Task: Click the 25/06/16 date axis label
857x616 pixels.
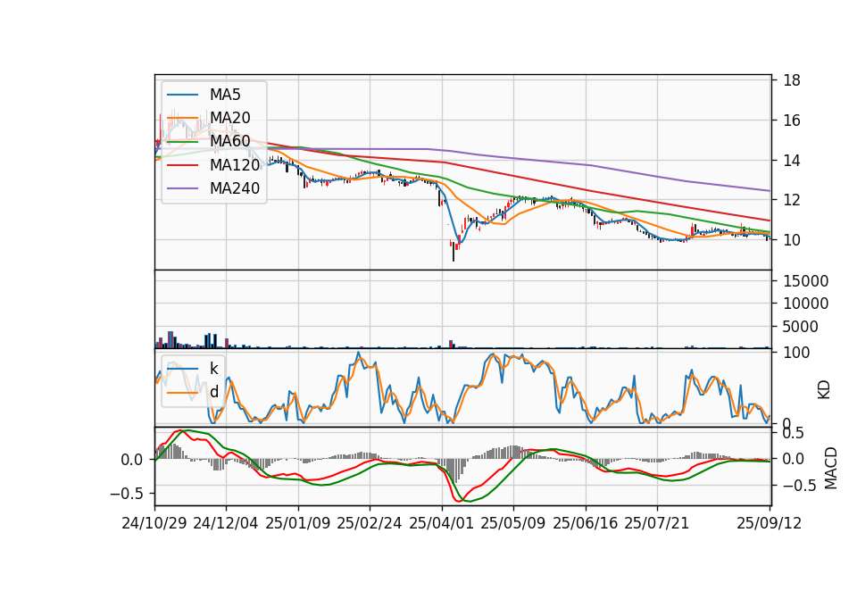Action: click(x=586, y=523)
